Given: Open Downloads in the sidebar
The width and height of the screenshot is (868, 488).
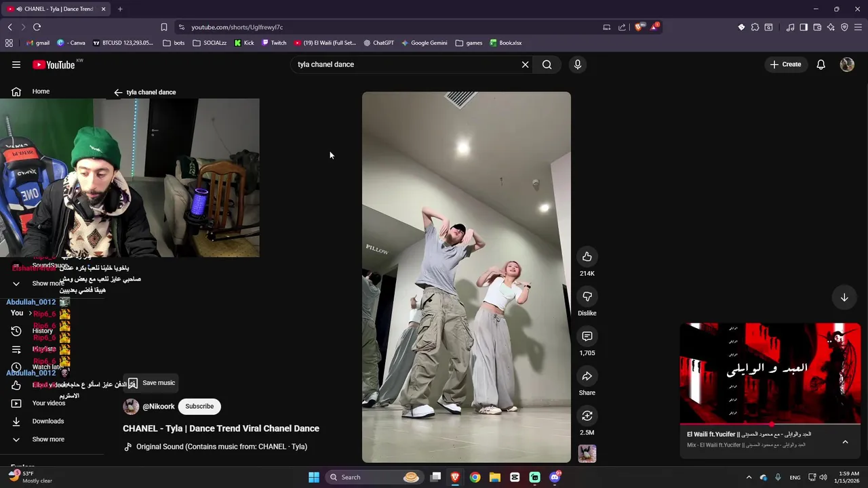Looking at the screenshot, I should [x=48, y=421].
